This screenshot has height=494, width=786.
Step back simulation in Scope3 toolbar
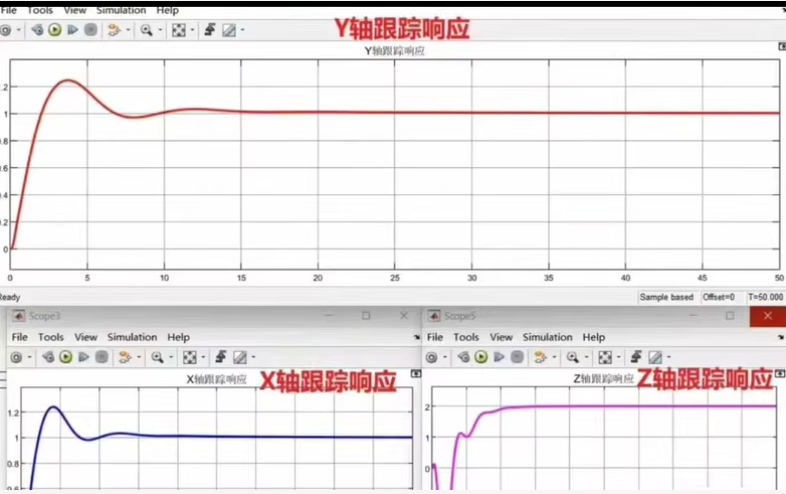click(x=48, y=357)
